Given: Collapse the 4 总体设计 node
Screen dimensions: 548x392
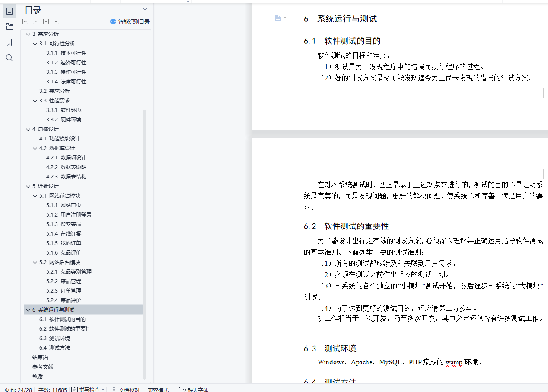Looking at the screenshot, I should coord(28,129).
